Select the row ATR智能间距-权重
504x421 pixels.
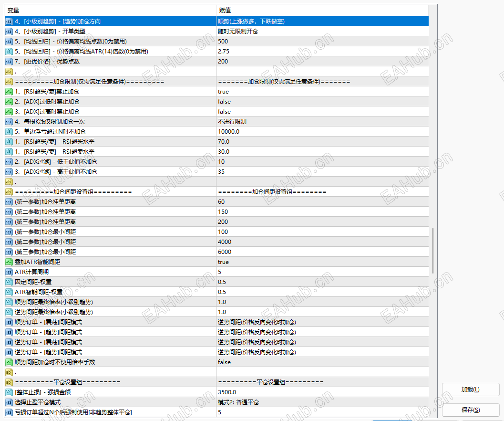point(216,292)
